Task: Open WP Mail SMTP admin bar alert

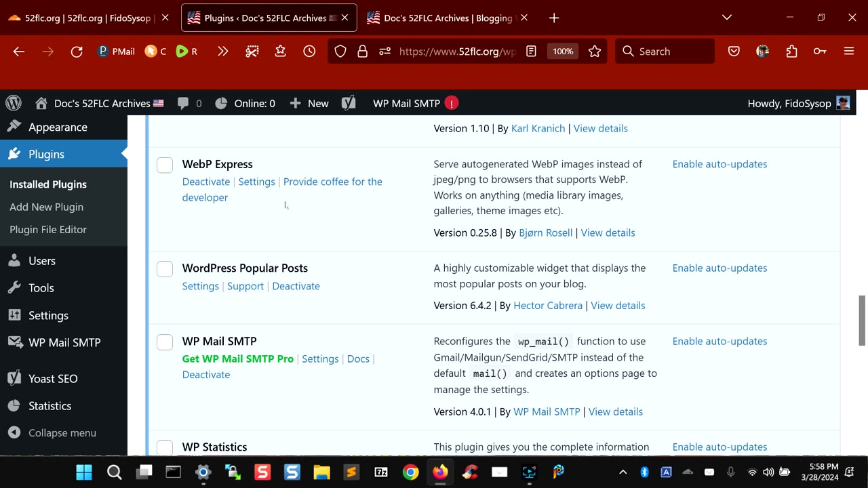Action: [416, 103]
